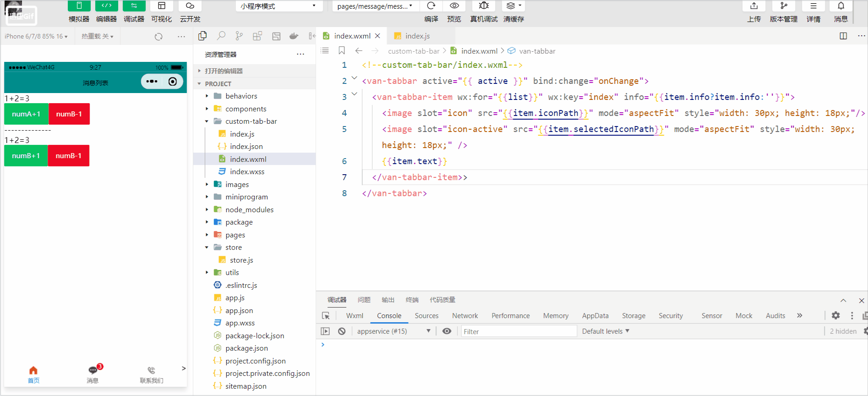Expand the node_modules folder

point(249,209)
